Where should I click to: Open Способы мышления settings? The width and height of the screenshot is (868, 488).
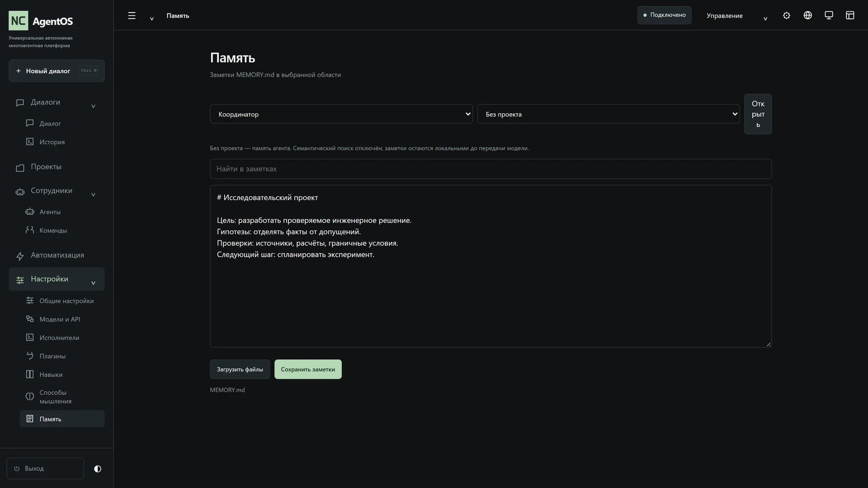pyautogui.click(x=55, y=397)
